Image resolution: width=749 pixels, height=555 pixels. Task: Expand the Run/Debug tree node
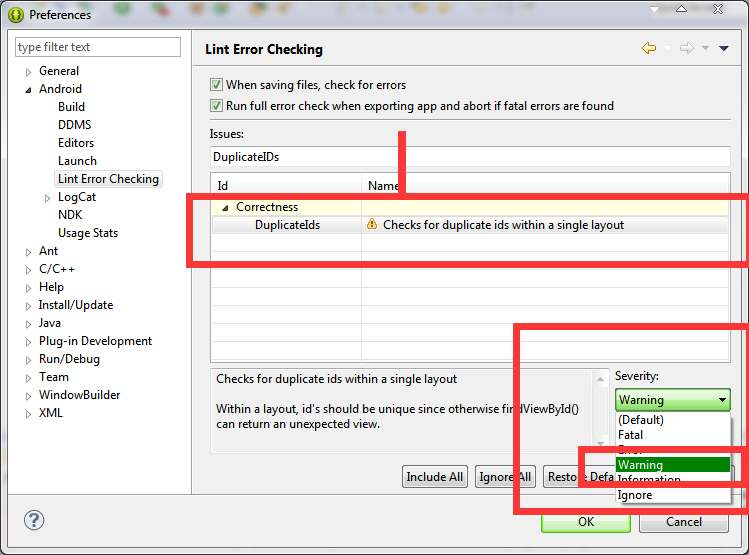28,360
